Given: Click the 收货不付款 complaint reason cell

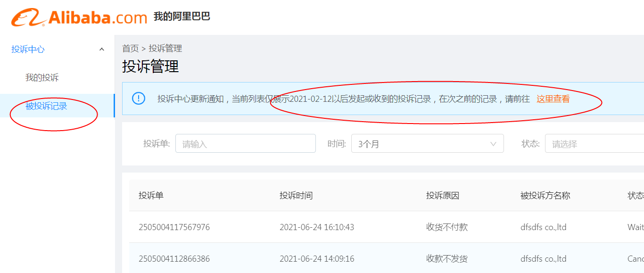Looking at the screenshot, I should coord(446,227).
